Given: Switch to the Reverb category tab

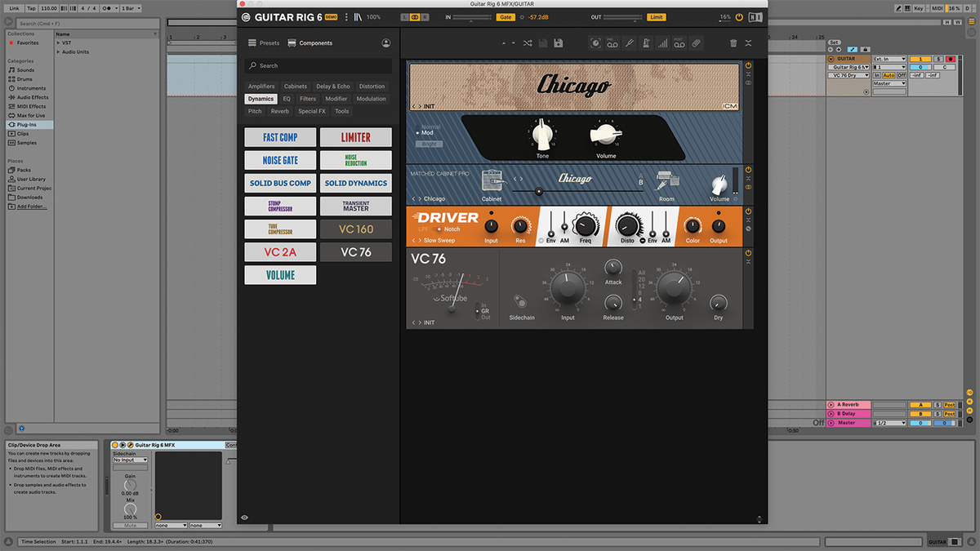Looking at the screenshot, I should click(x=280, y=110).
